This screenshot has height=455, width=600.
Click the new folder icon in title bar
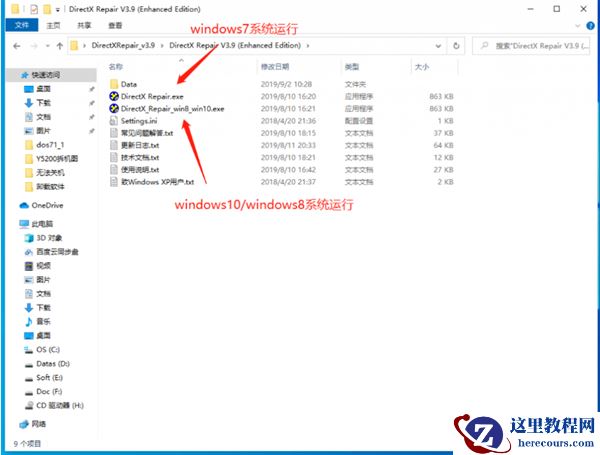coord(47,9)
